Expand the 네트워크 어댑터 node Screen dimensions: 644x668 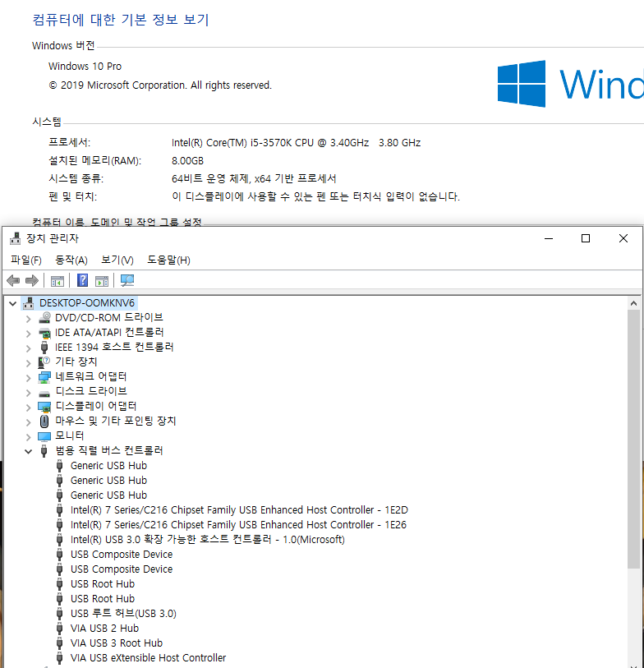click(x=29, y=378)
